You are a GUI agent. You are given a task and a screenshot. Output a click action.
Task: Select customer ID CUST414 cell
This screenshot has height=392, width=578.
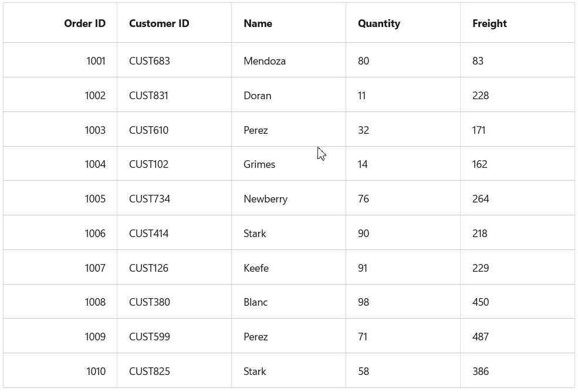coord(148,234)
